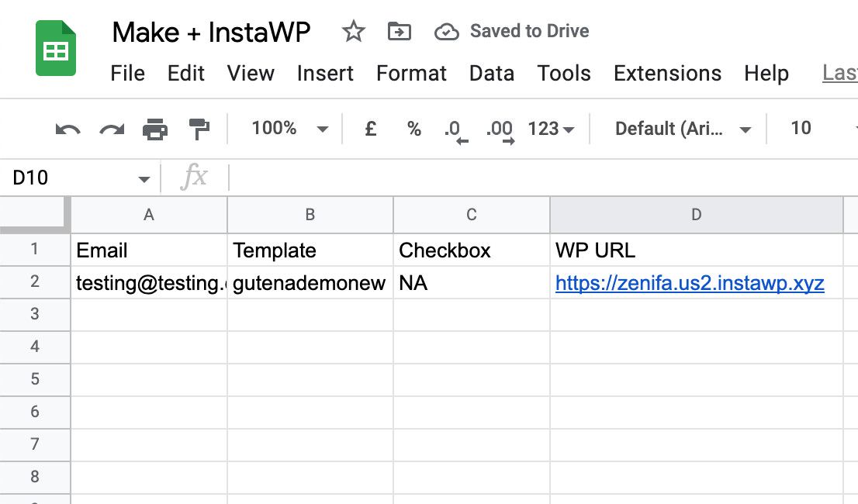Open the View menu
This screenshot has width=858, height=504.
(251, 73)
